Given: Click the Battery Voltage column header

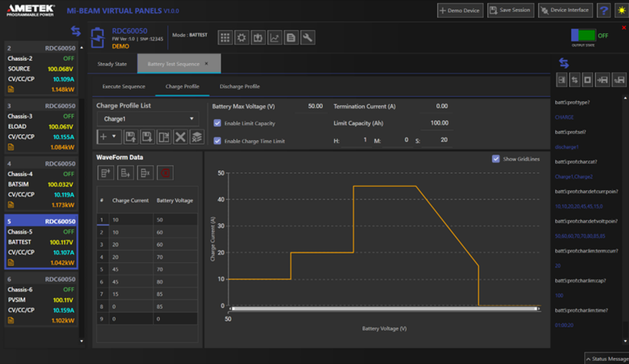Looking at the screenshot, I should [175, 200].
